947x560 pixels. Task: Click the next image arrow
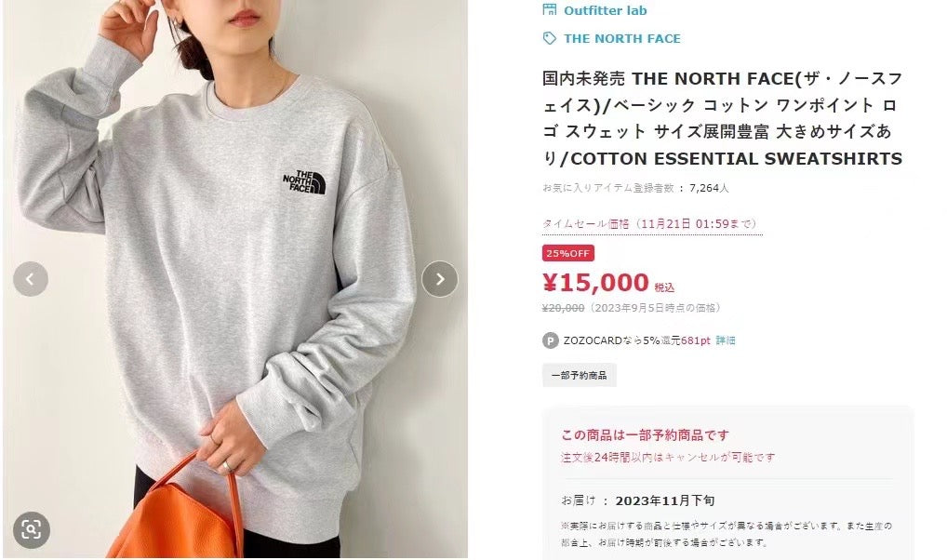(x=440, y=278)
